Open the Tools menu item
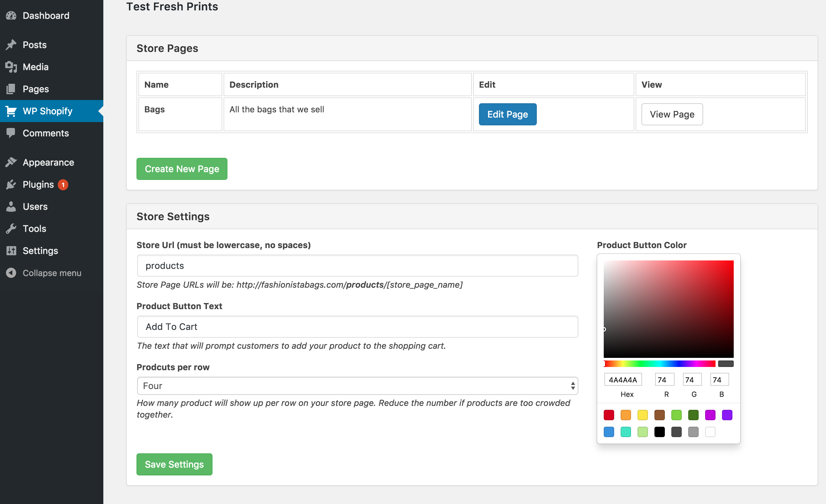 click(34, 229)
